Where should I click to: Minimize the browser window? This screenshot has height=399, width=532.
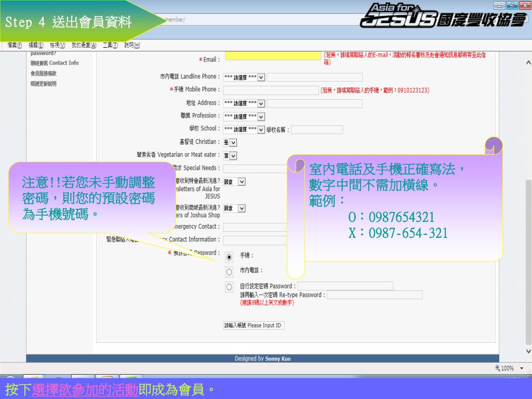click(x=500, y=5)
